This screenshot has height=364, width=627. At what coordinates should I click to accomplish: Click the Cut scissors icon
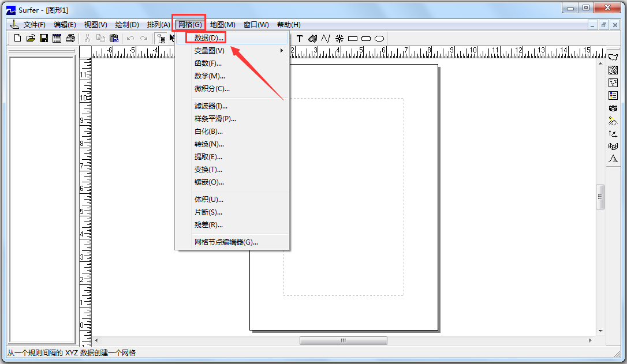pyautogui.click(x=87, y=38)
